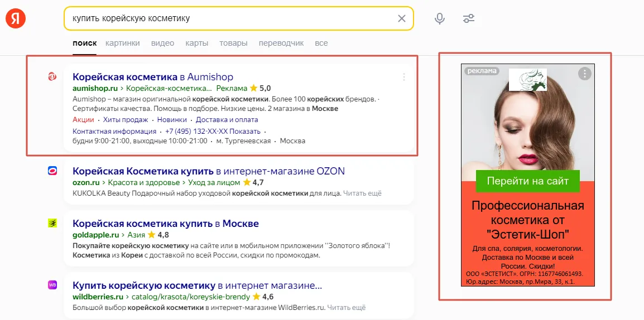
Task: Click the Estetic-Shop logo in the banner
Action: [x=528, y=80]
